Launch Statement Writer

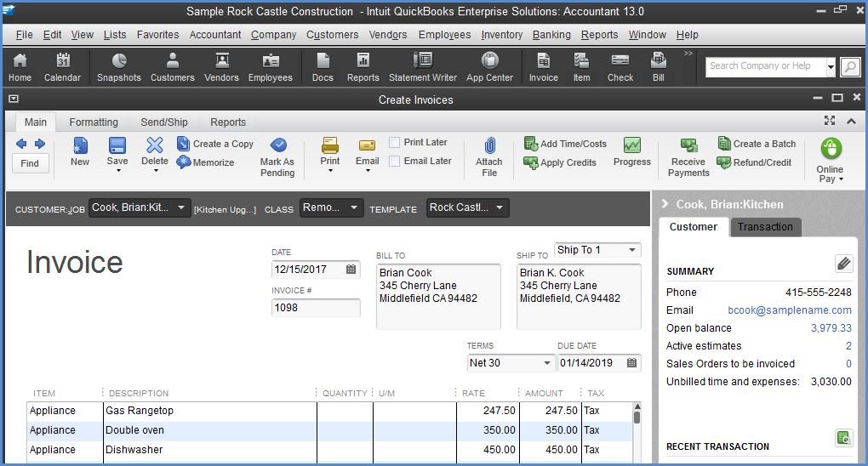(x=423, y=67)
